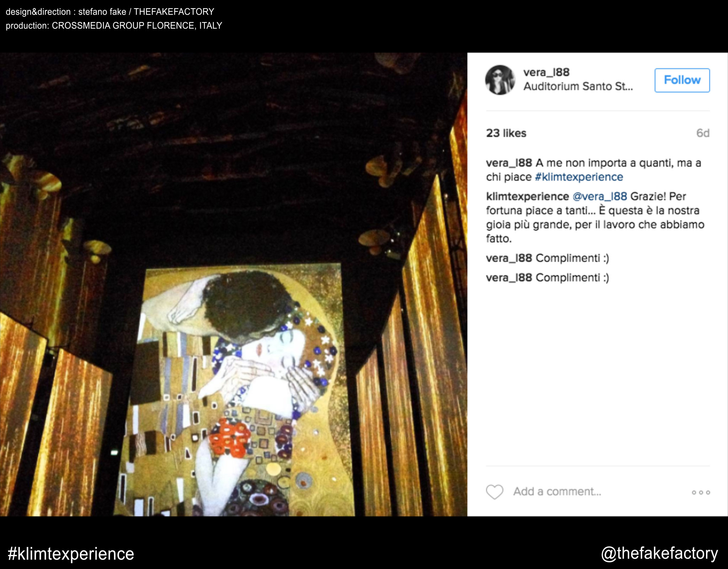Screen dimensions: 728x569
Task: View the 23 likes list
Action: (x=506, y=133)
